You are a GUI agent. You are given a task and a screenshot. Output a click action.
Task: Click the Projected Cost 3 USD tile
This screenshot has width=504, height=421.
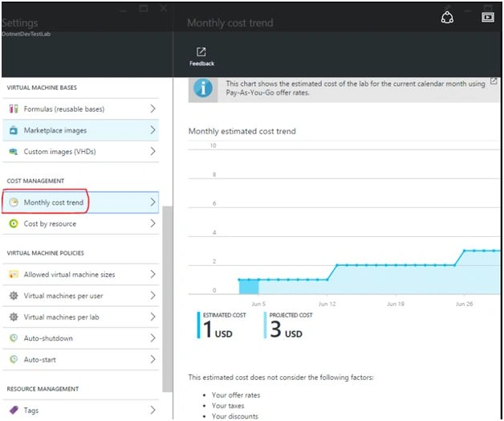[x=288, y=325]
